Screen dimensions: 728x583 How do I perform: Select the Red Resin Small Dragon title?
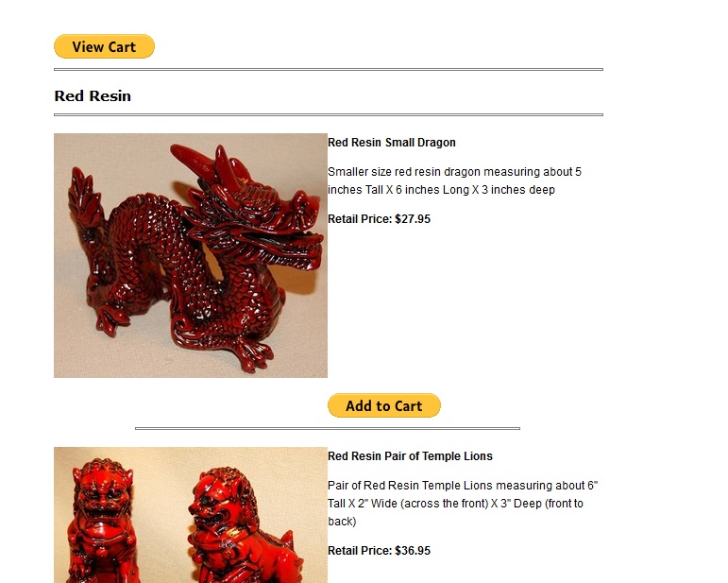(392, 142)
